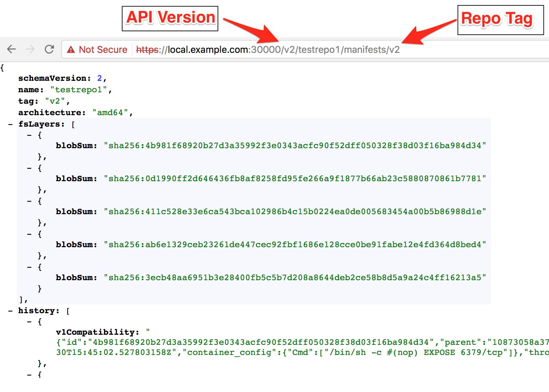
Task: Reload the page with the refresh icon
Action: click(x=50, y=49)
